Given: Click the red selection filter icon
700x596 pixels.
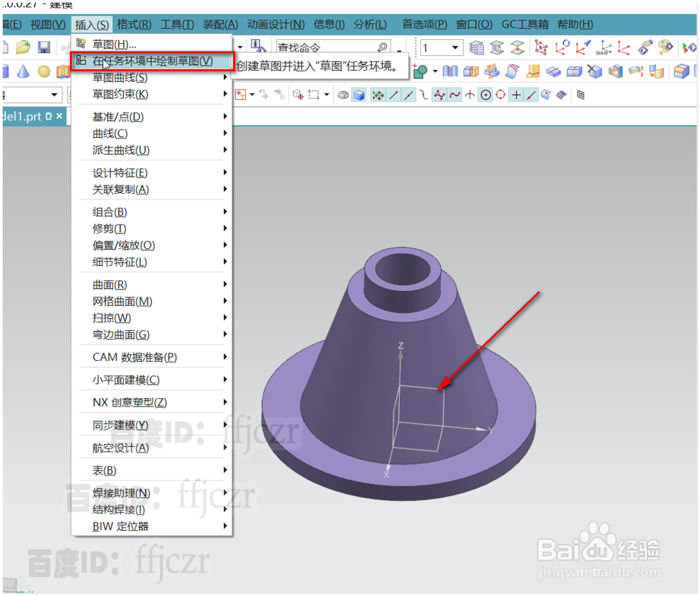Looking at the screenshot, I should coord(241,94).
